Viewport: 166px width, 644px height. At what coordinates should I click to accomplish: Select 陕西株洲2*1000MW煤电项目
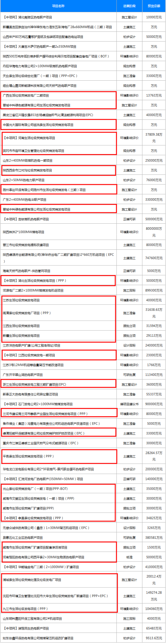coord(24,232)
